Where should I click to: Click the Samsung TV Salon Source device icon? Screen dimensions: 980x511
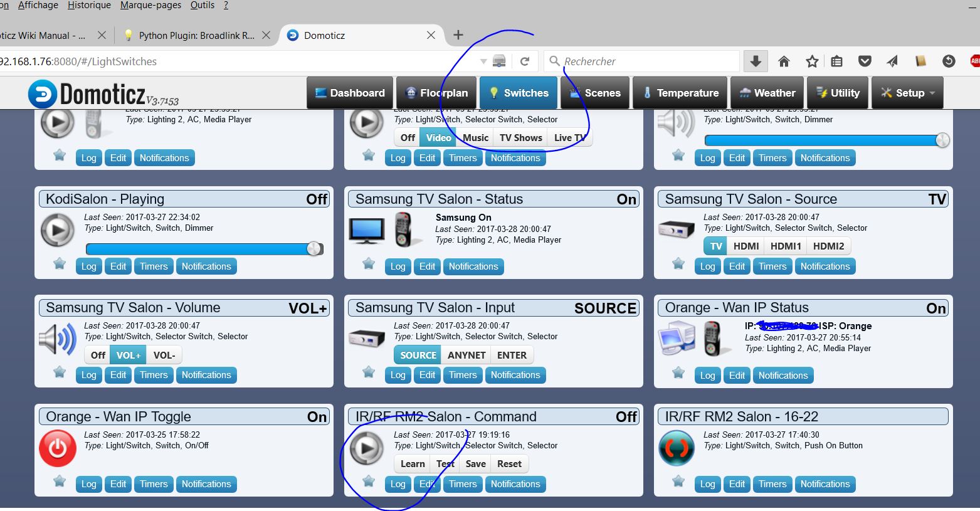pos(677,229)
